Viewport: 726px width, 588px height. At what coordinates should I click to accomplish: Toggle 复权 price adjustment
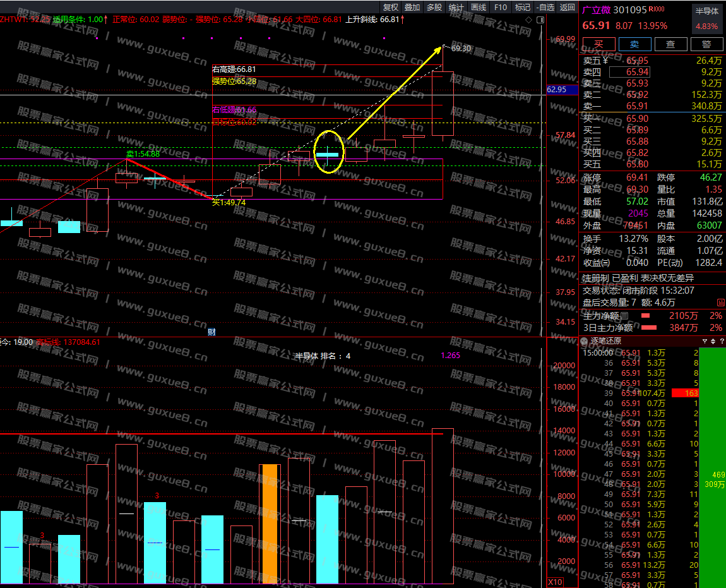(x=391, y=7)
